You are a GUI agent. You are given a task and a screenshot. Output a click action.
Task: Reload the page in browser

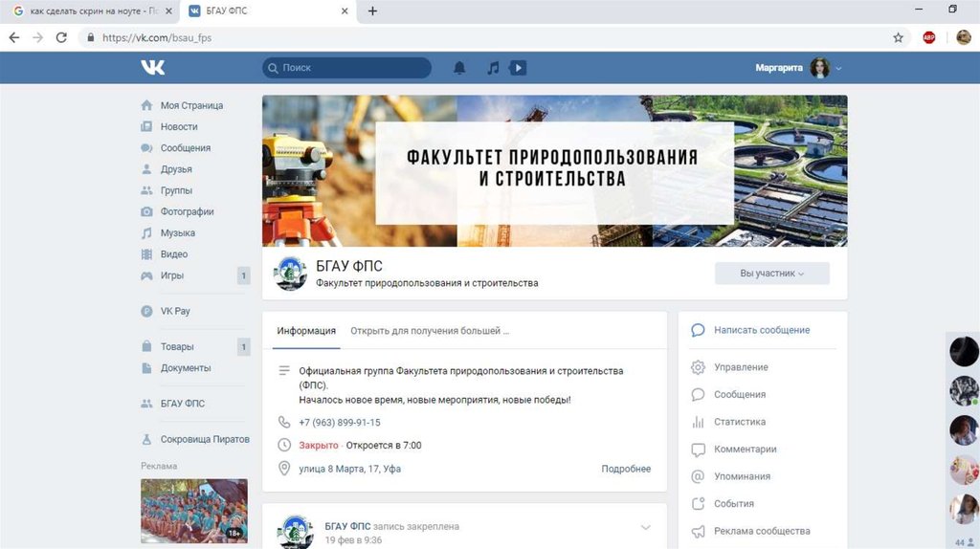click(61, 38)
